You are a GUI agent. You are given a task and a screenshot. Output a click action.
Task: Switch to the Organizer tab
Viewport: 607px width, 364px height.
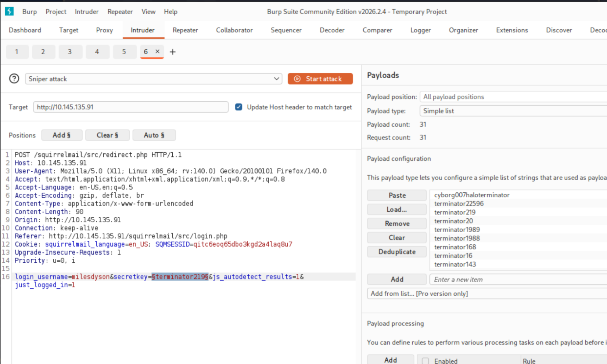463,30
